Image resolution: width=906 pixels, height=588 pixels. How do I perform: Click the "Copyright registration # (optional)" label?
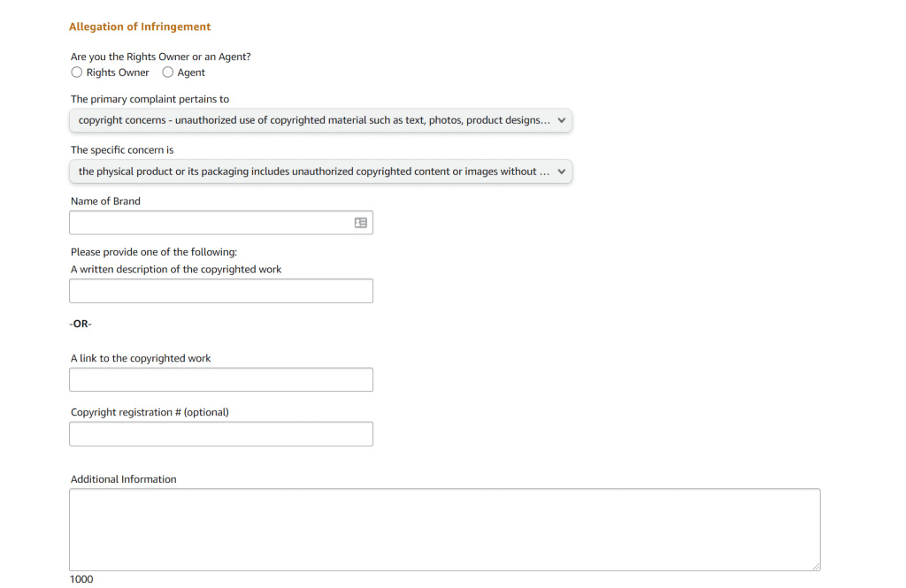[x=150, y=412]
